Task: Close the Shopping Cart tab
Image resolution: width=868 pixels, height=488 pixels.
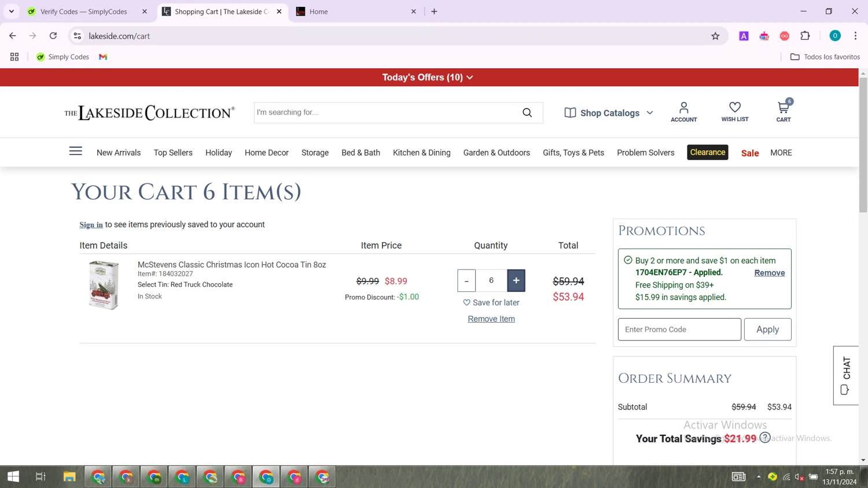Action: tap(279, 12)
